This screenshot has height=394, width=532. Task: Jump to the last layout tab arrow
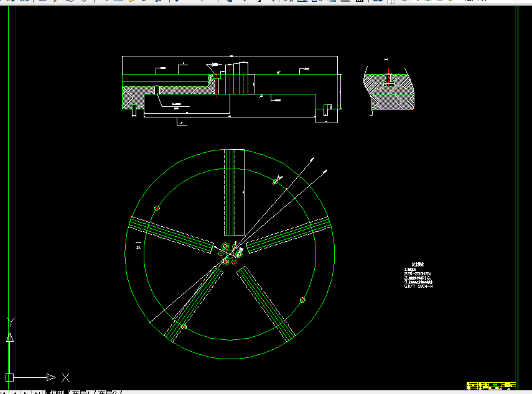coord(37,392)
